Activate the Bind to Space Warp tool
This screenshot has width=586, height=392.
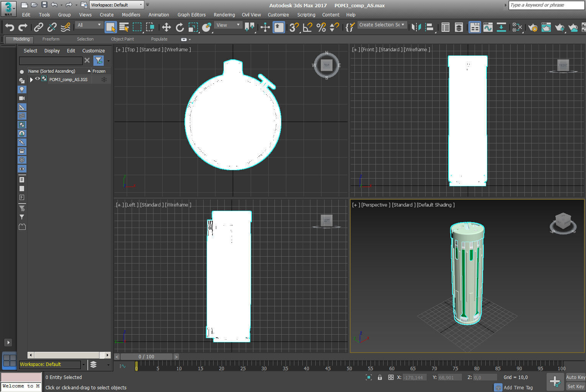pos(66,27)
